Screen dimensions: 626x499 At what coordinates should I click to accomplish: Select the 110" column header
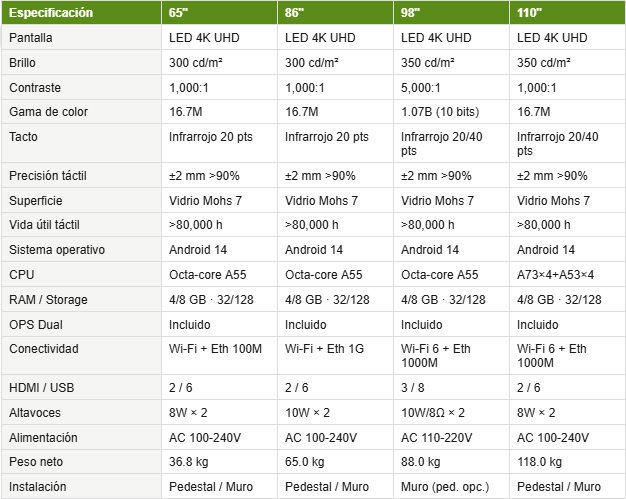pyautogui.click(x=568, y=13)
